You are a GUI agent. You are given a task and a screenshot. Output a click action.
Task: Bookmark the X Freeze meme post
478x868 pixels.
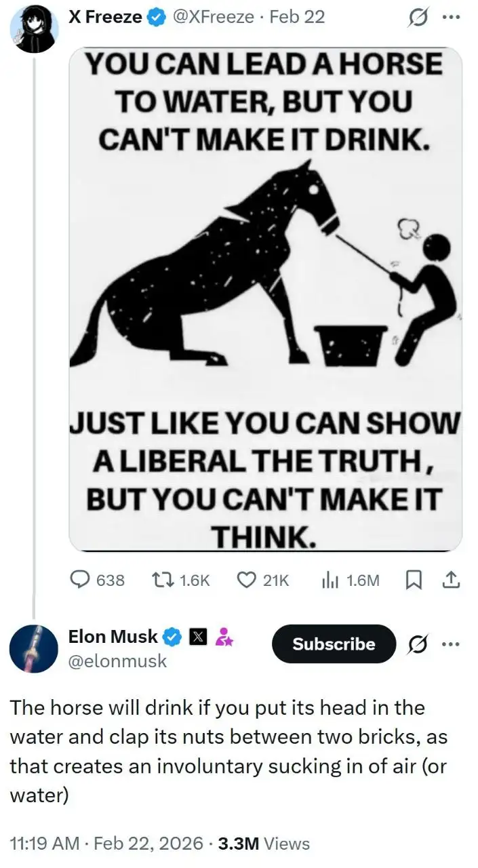click(412, 580)
